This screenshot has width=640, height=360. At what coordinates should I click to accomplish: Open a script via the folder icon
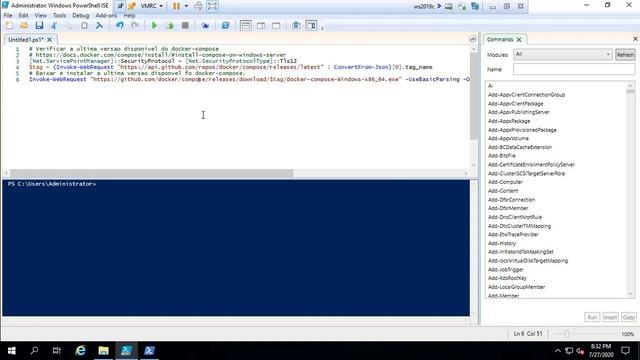point(24,26)
